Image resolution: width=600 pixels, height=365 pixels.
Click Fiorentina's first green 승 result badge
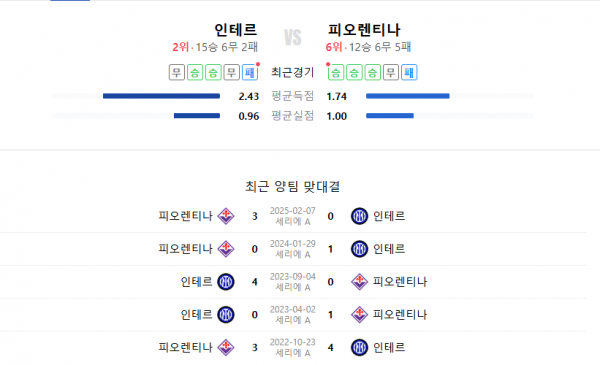[x=336, y=72]
